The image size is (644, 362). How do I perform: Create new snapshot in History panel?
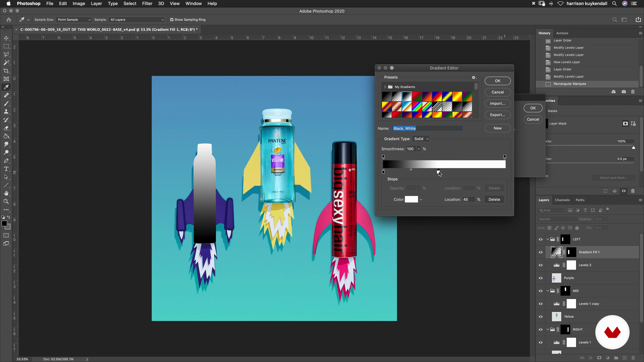pyautogui.click(x=624, y=92)
